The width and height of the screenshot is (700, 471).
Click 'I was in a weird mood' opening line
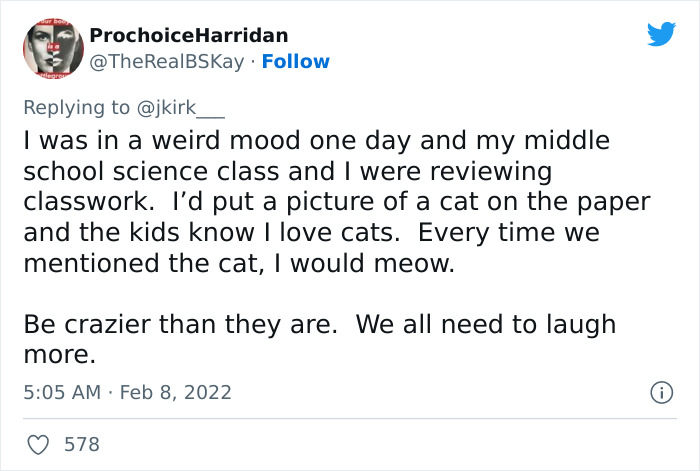(x=317, y=141)
